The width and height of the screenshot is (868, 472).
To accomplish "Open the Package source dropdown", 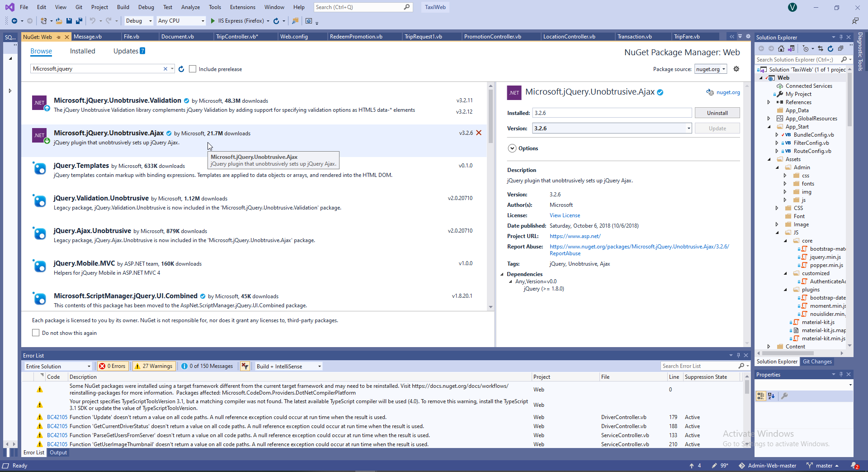I will tap(711, 69).
